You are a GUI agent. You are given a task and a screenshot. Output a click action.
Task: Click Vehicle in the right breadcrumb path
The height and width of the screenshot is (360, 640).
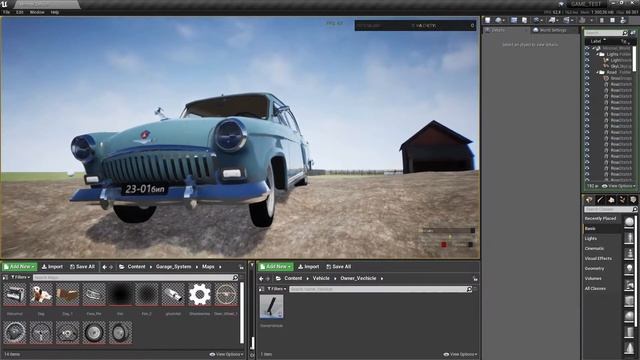pos(321,278)
